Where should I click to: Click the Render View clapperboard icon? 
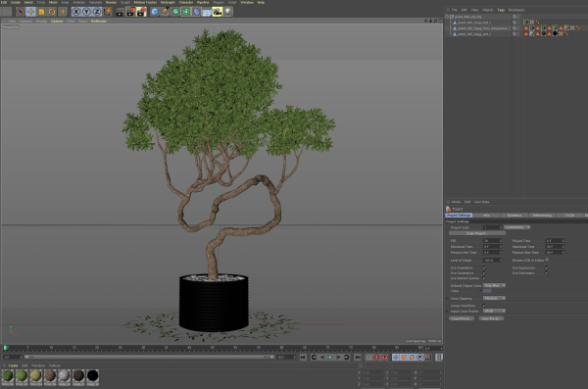pos(120,12)
